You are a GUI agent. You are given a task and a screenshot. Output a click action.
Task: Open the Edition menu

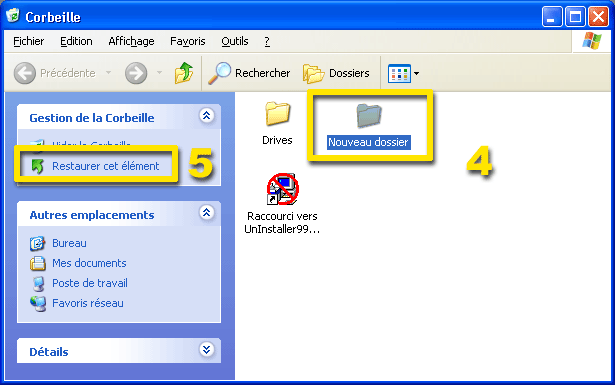[76, 41]
